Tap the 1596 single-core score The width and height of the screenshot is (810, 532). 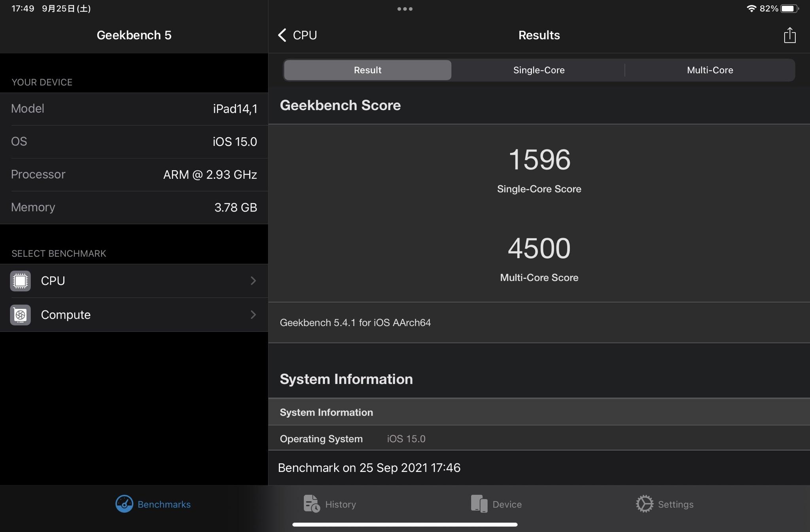(539, 160)
